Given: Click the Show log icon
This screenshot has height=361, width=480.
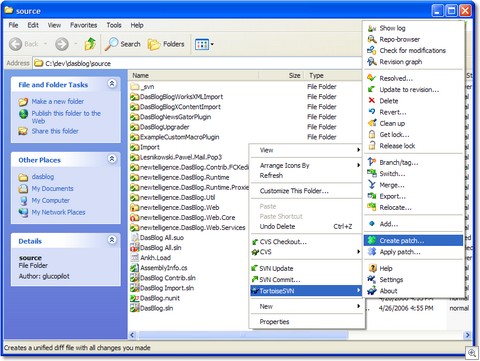Looking at the screenshot, I should [x=372, y=28].
